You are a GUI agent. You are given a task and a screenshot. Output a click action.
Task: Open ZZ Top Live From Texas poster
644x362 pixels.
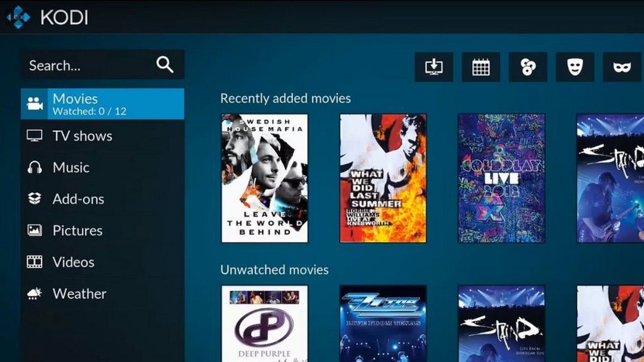pos(383,323)
